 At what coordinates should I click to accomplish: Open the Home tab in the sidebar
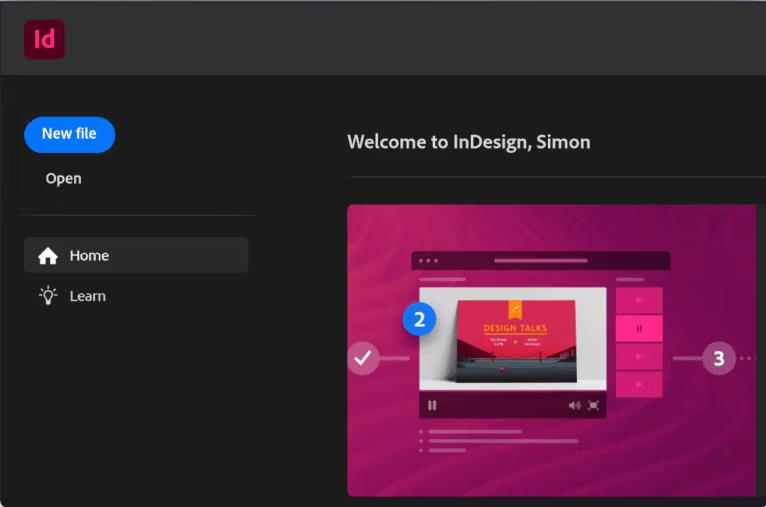click(136, 256)
